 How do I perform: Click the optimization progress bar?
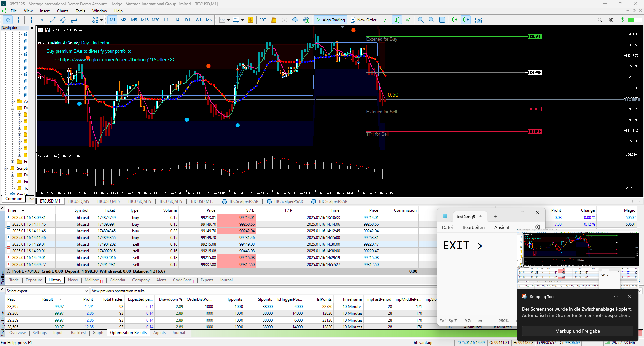pos(335,333)
